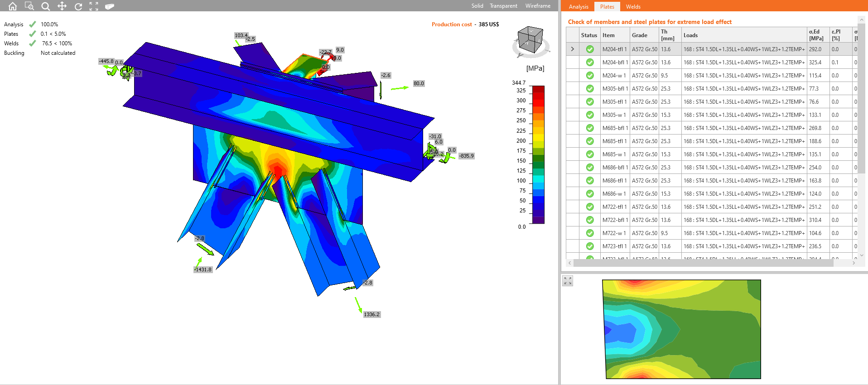Switch to Transparent display mode
868x385 pixels.
(503, 6)
